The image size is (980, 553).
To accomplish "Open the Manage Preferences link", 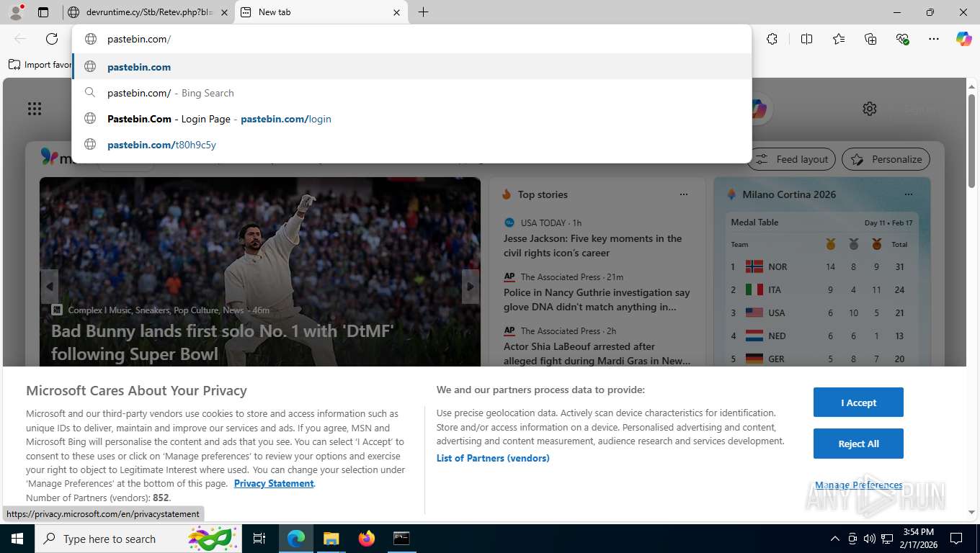I will click(x=858, y=485).
